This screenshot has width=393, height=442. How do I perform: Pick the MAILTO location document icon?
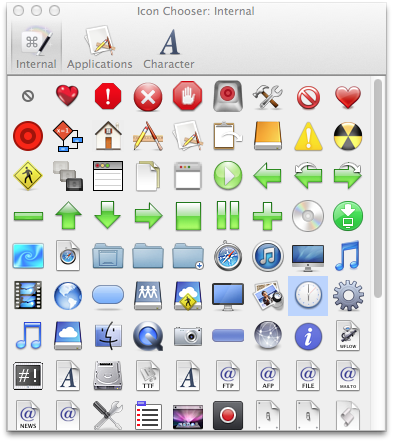pos(348,376)
